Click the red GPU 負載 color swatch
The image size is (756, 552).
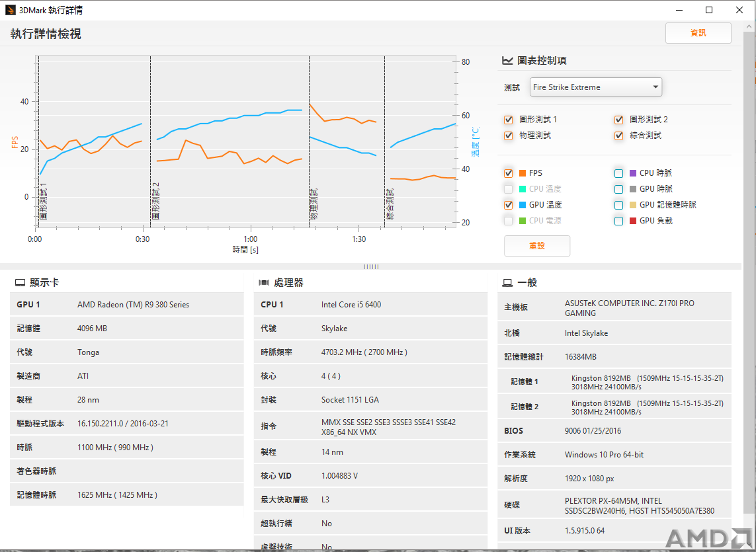tap(633, 221)
